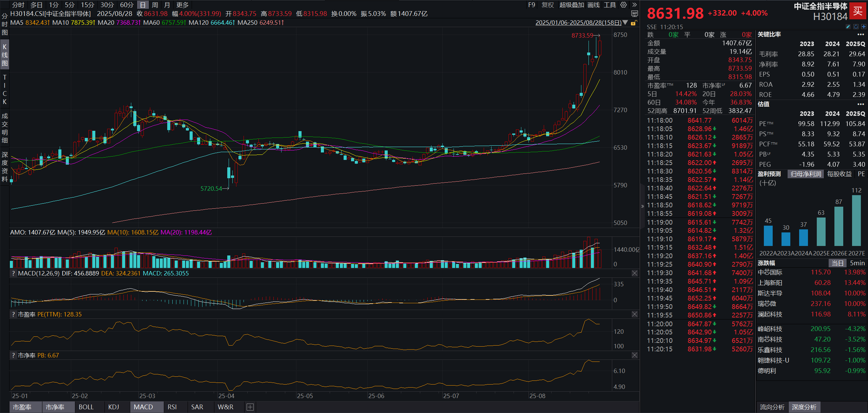Click the 2027E forecast bar

pos(856,220)
